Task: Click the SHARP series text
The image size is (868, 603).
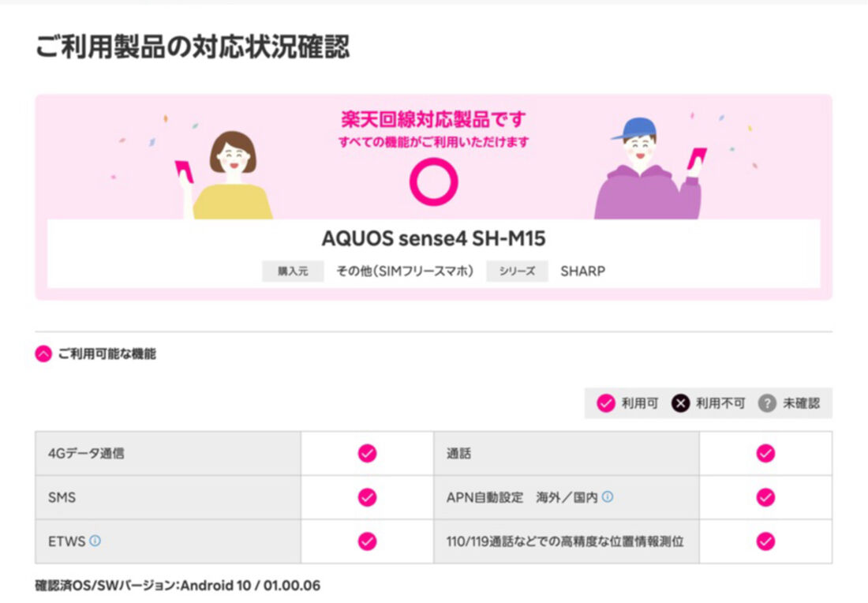Action: coord(583,271)
